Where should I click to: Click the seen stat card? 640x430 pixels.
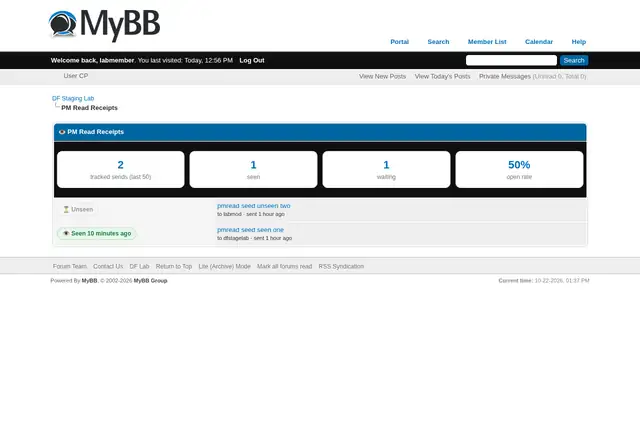coord(253,170)
